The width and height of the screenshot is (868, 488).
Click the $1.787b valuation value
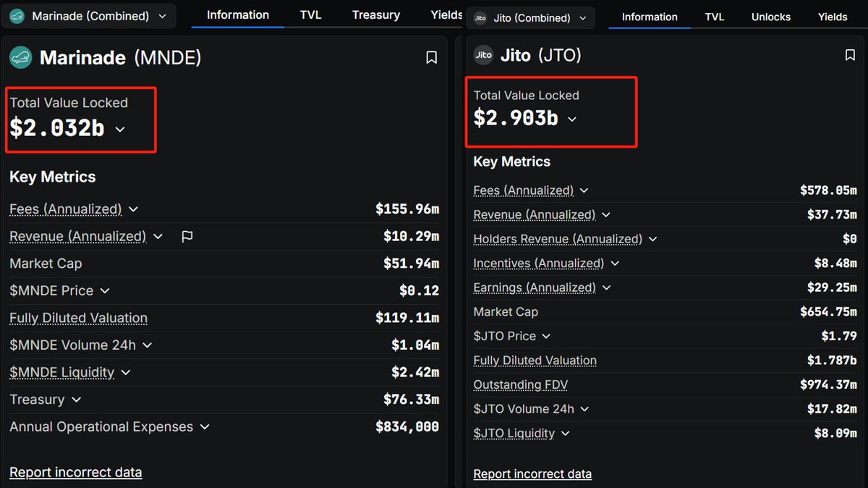pyautogui.click(x=832, y=361)
